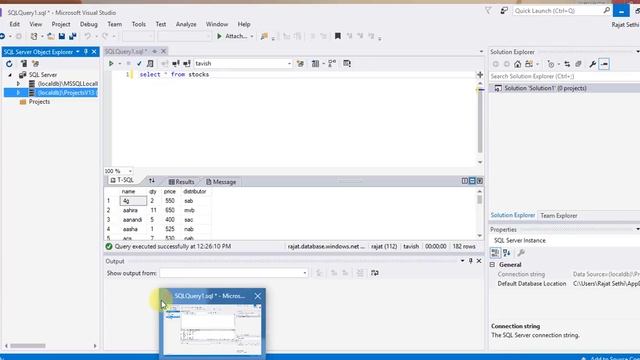Collapse the General section in Properties
The image size is (640, 360).
(493, 264)
